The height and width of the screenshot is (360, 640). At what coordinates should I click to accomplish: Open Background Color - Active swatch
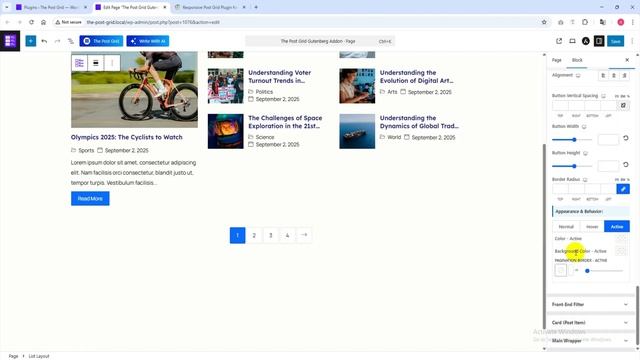pyautogui.click(x=621, y=251)
